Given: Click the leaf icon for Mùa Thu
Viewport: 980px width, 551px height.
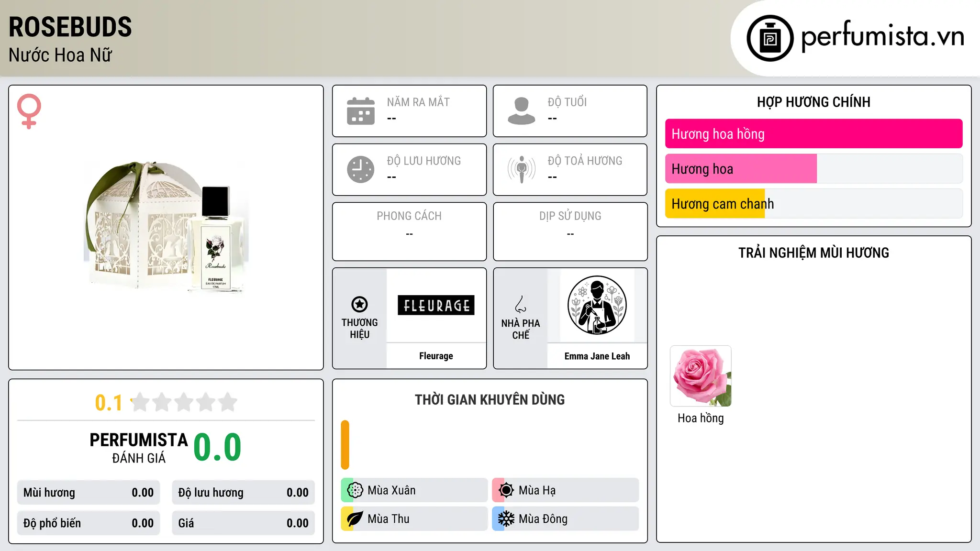Looking at the screenshot, I should click(x=355, y=519).
